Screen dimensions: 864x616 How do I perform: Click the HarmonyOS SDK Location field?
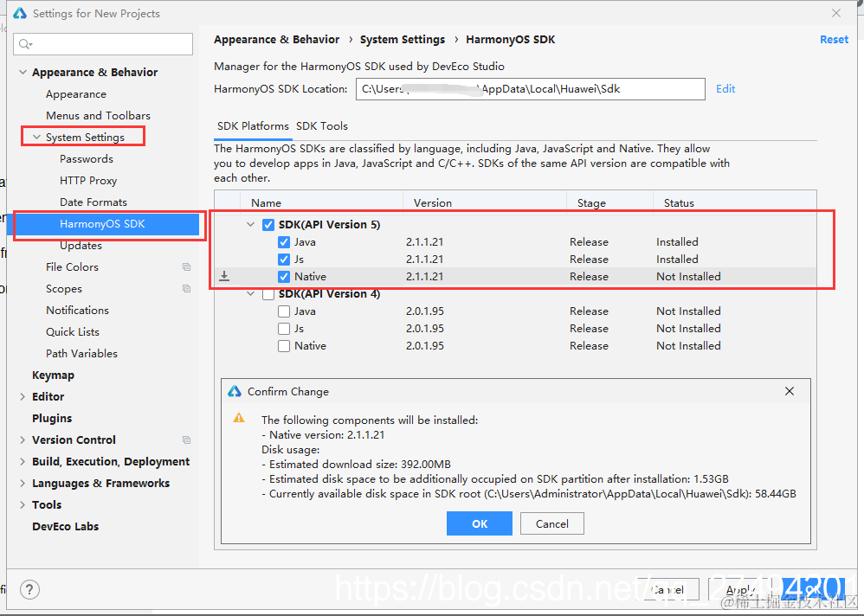click(x=531, y=88)
